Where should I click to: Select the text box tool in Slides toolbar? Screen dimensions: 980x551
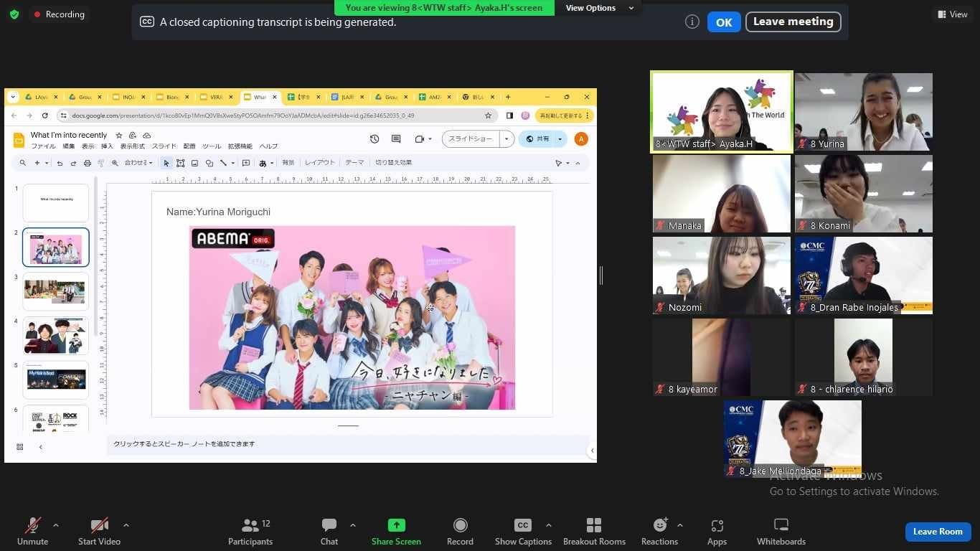[x=181, y=164]
